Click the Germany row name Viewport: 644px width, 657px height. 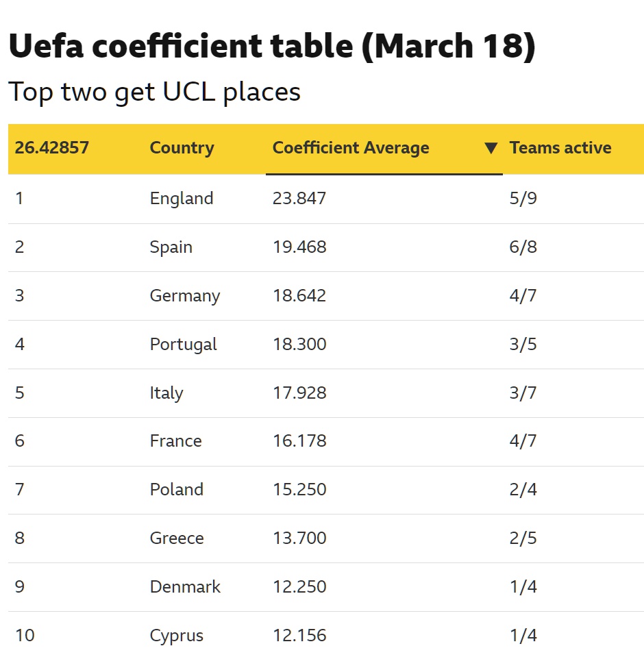point(185,296)
